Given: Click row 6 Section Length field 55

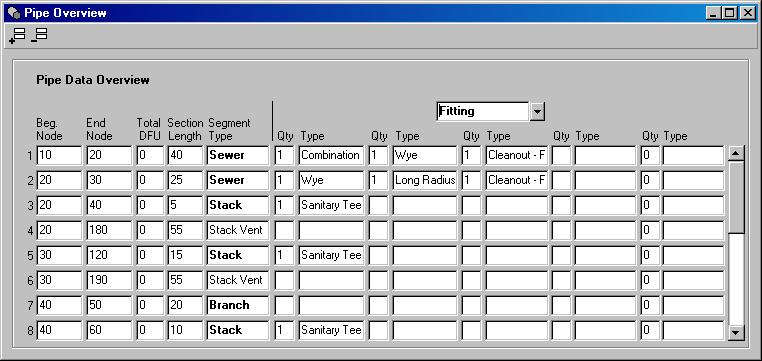Looking at the screenshot, I should 185,280.
